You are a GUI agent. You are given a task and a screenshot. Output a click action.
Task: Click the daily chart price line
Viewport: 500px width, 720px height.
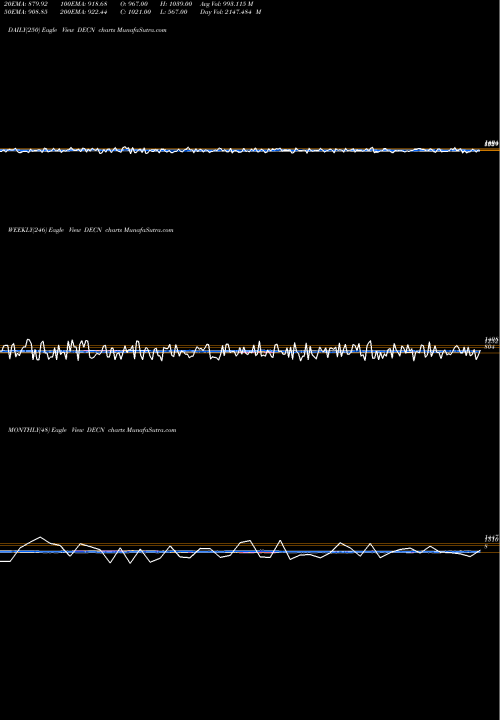240,150
